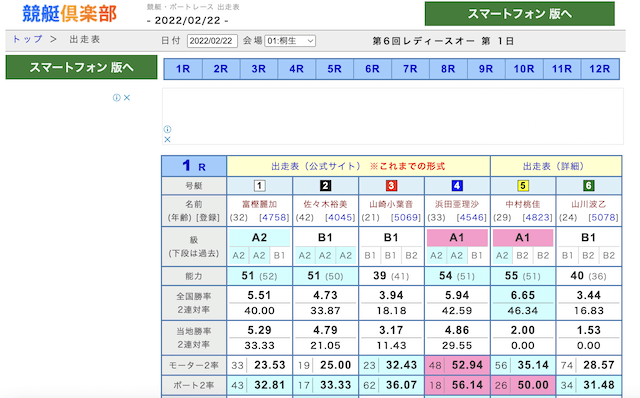Click boat number 1 white badge
This screenshot has width=640, height=398.
pyautogui.click(x=260, y=186)
